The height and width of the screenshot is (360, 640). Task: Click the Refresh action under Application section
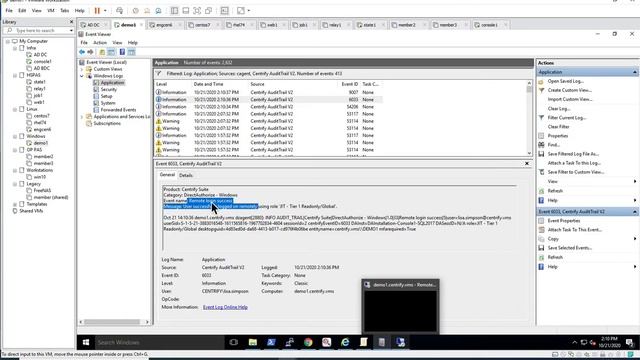tap(555, 191)
